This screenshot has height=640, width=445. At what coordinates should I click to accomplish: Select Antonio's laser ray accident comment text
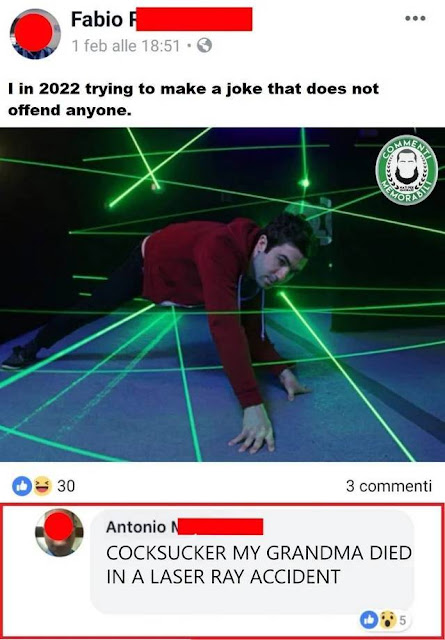(x=259, y=564)
